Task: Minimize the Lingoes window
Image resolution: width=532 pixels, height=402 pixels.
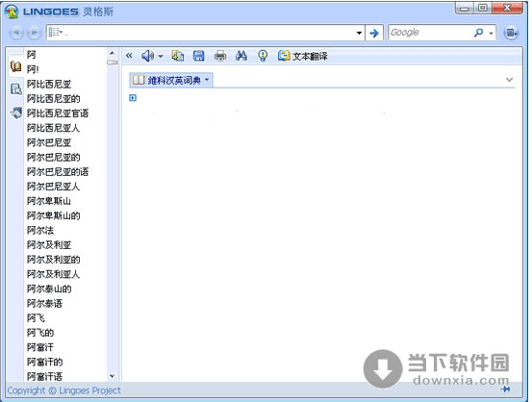Action: (465, 8)
